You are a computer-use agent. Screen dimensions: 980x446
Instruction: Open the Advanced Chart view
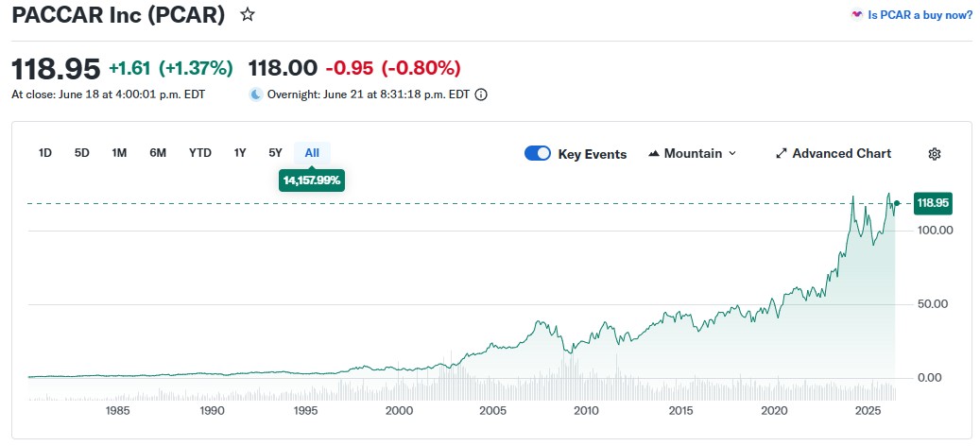coord(834,154)
